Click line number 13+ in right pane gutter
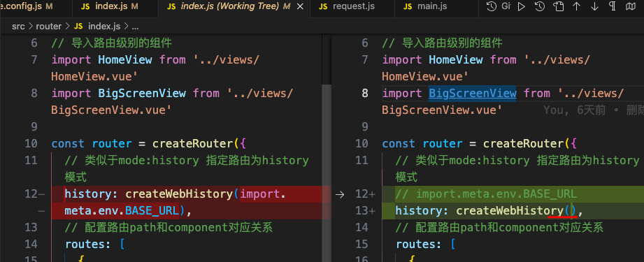 click(x=365, y=211)
